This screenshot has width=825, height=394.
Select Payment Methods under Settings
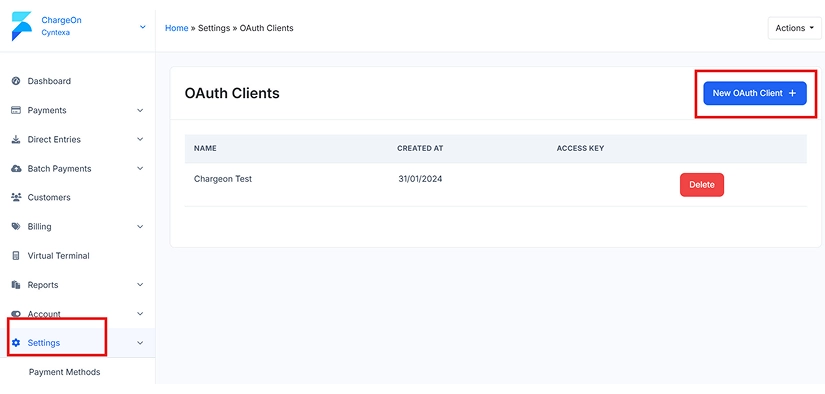[x=64, y=372]
